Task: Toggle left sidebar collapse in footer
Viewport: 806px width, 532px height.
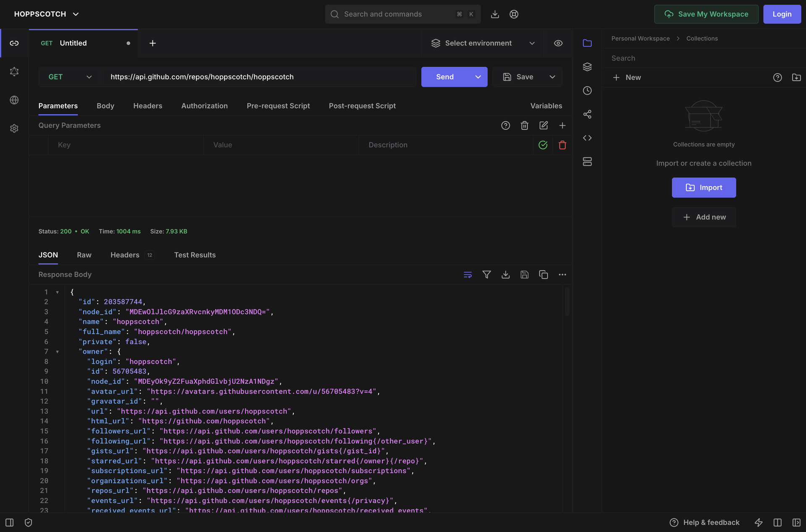Action: 10,522
